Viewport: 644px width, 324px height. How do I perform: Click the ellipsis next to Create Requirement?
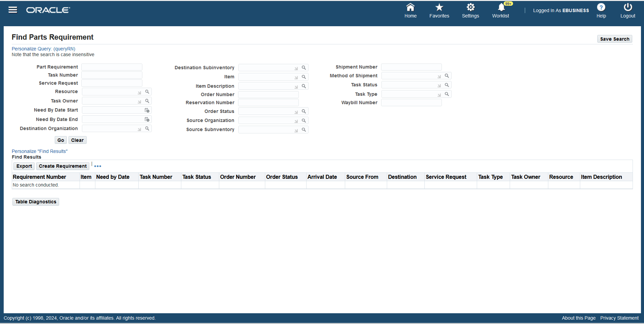(97, 166)
